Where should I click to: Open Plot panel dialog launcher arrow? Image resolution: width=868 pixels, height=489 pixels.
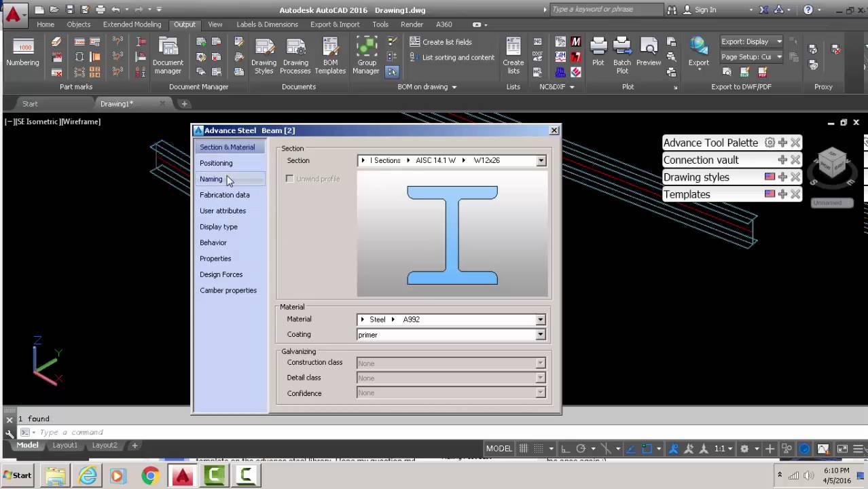pyautogui.click(x=675, y=88)
